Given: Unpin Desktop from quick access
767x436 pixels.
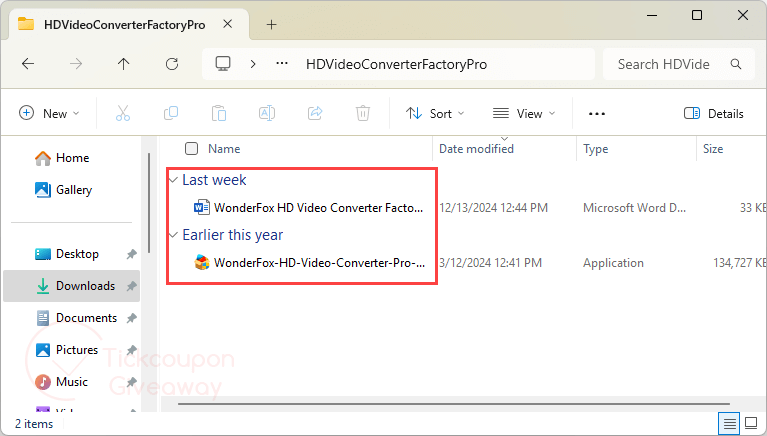Looking at the screenshot, I should [x=132, y=254].
